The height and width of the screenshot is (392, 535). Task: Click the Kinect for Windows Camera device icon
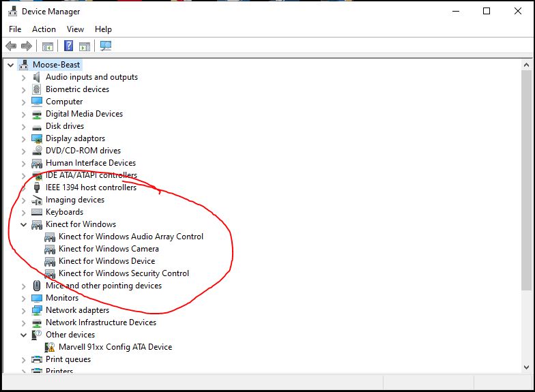[x=50, y=250]
